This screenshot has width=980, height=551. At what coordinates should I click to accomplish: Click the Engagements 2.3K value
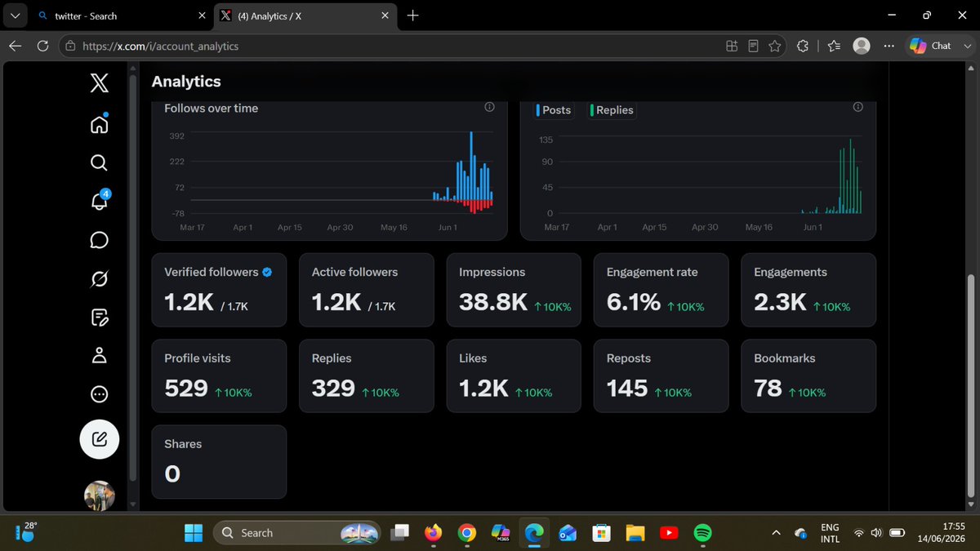coord(780,302)
